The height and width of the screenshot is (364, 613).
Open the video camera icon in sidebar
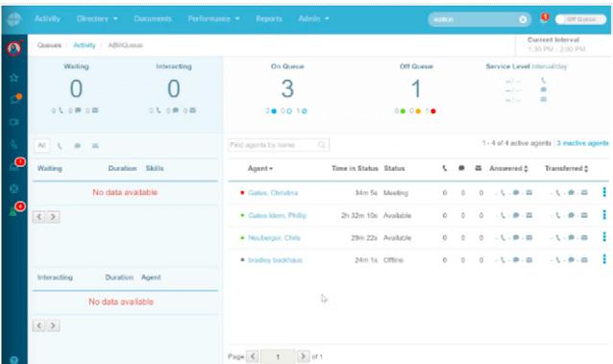coord(14,122)
